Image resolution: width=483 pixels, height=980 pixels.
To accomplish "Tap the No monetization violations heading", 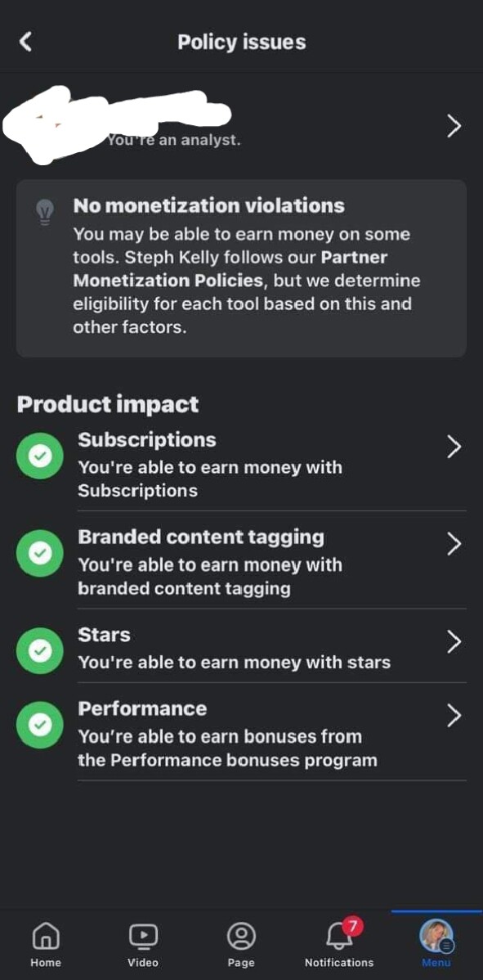I will point(208,205).
